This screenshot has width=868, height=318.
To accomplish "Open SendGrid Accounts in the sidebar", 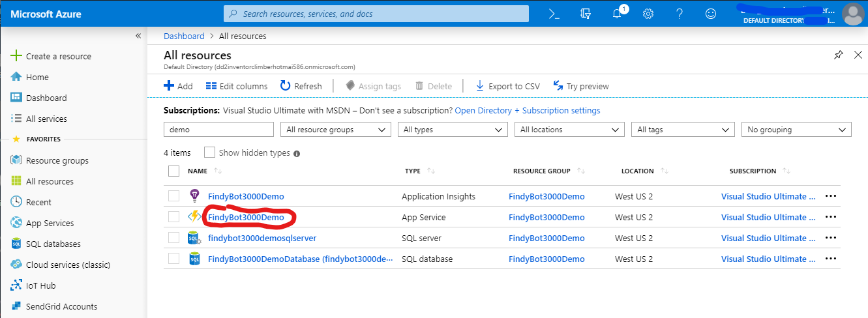I will coord(61,306).
